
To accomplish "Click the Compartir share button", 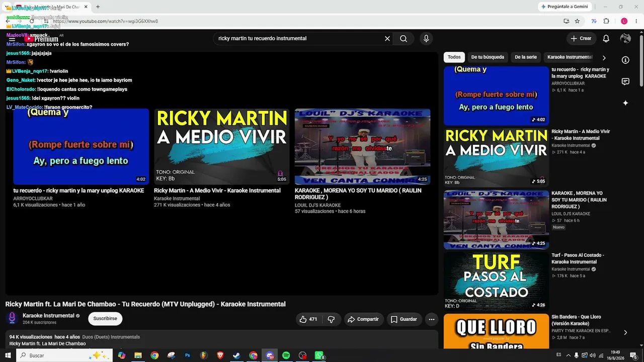I will pyautogui.click(x=363, y=319).
